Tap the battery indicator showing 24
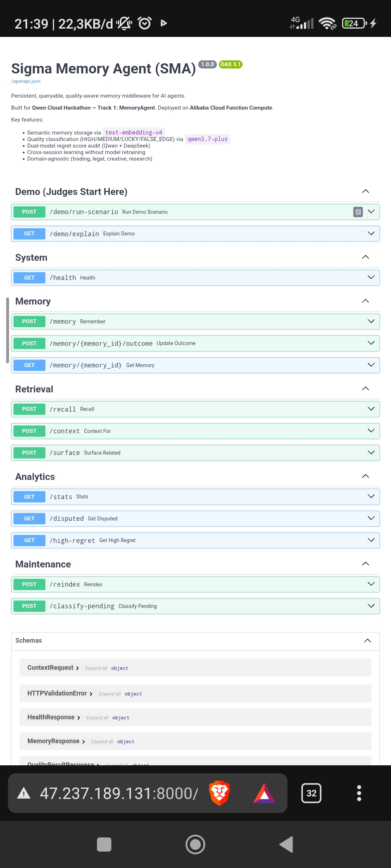 coord(355,24)
